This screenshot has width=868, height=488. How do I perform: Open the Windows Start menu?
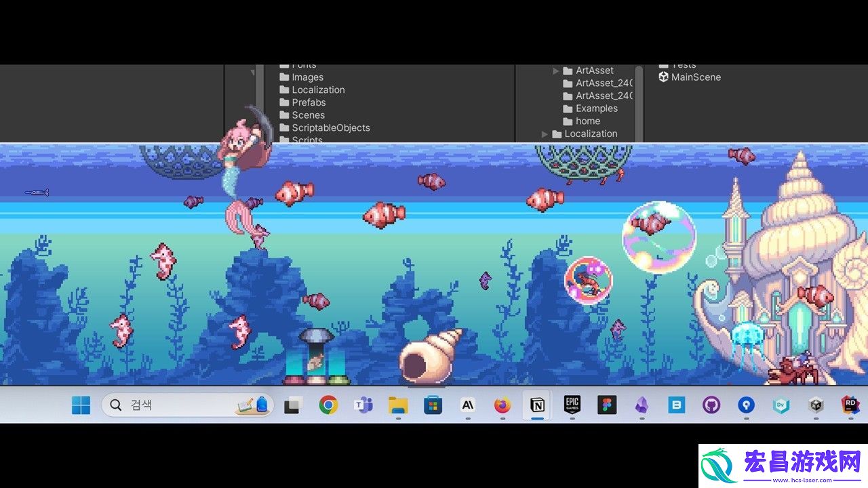pyautogui.click(x=81, y=405)
